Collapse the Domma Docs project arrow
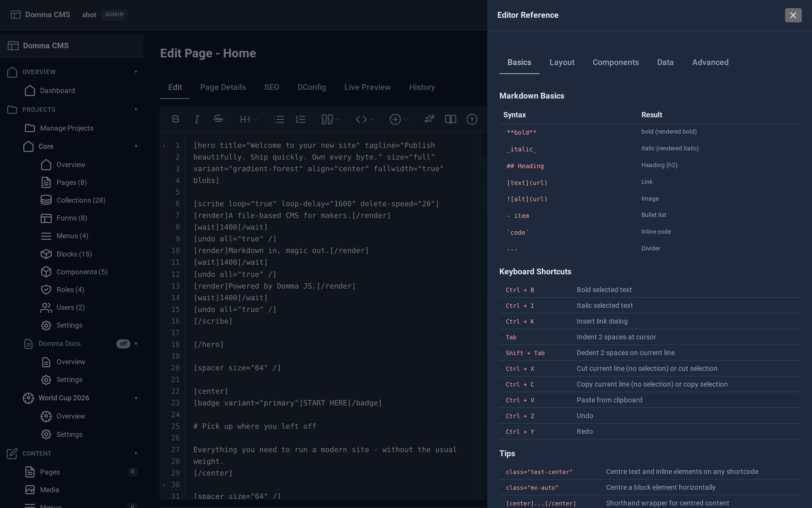Screen dimensions: 812x508 click(x=136, y=343)
